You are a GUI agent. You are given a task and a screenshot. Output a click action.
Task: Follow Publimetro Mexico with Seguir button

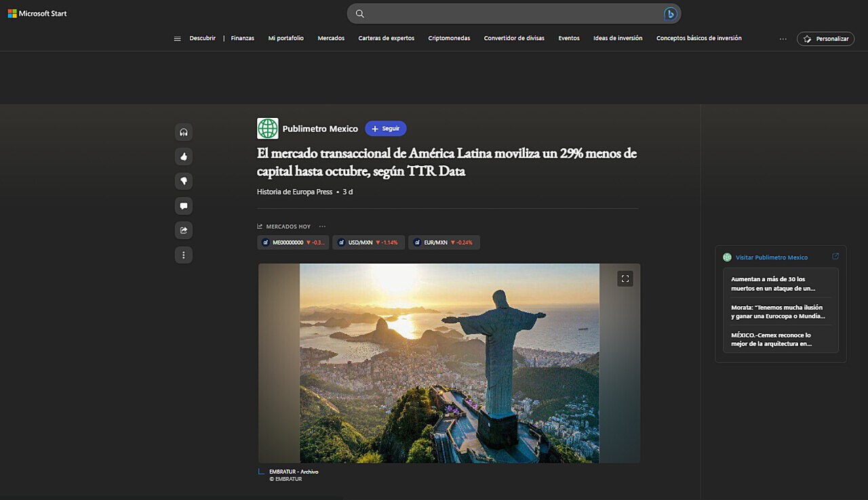[x=386, y=129]
